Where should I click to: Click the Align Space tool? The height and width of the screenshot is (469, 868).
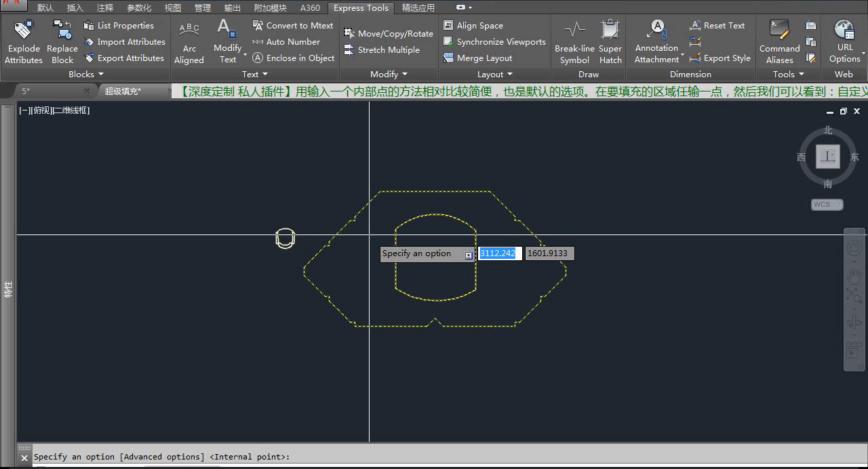pos(473,26)
